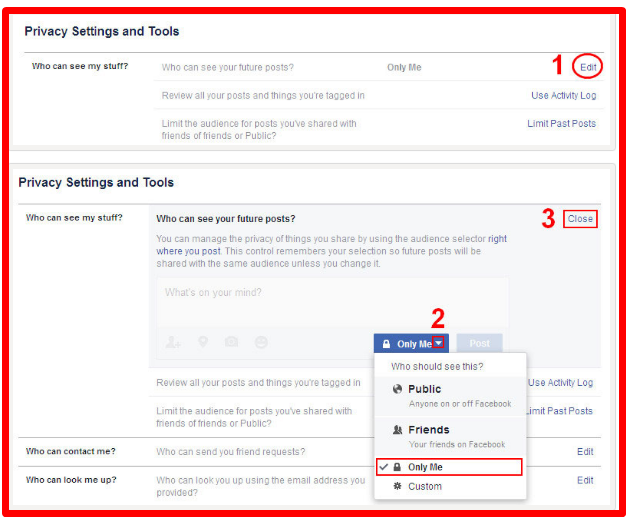The image size is (628, 517).
Task: Click 'Your friends on Facebook' description
Action: (457, 444)
